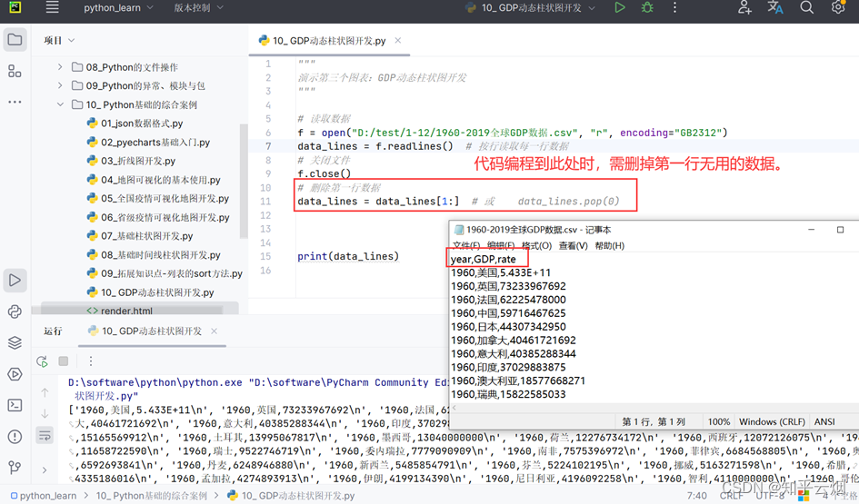Open 05_全国疫情可视化地图开发.py file

pos(158,199)
